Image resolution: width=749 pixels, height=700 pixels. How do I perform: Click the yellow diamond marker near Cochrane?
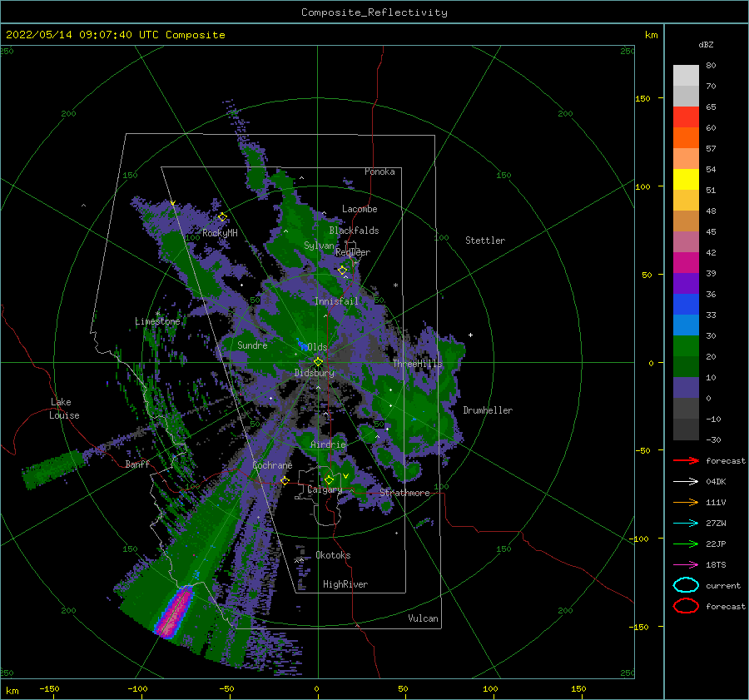[x=285, y=480]
